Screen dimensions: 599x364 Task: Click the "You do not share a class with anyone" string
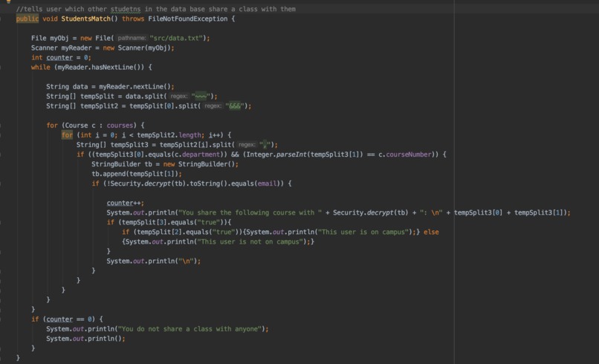(x=190, y=329)
